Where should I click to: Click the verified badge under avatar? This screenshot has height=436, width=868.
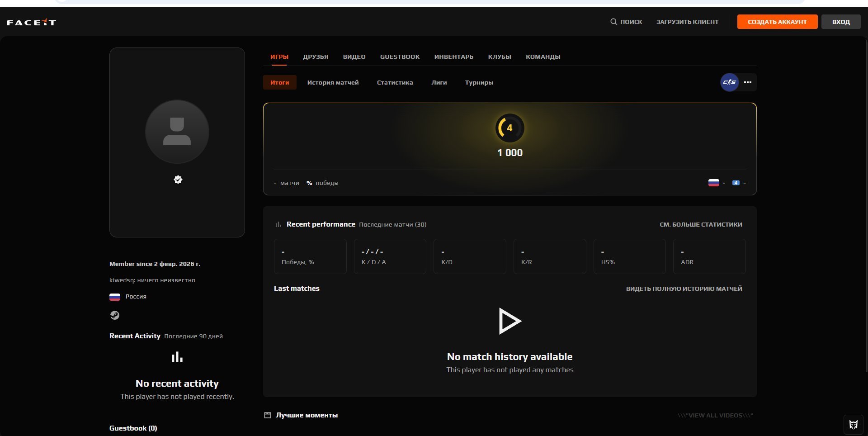(x=178, y=180)
